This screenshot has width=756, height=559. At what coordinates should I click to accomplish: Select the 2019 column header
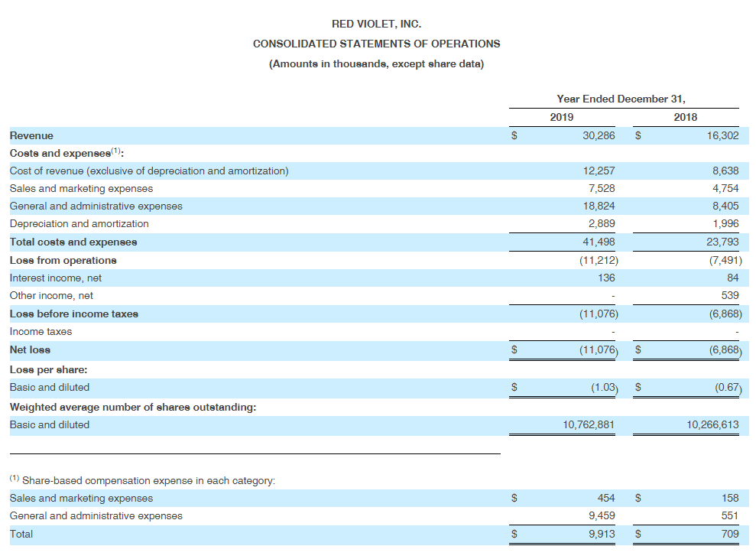click(x=562, y=117)
